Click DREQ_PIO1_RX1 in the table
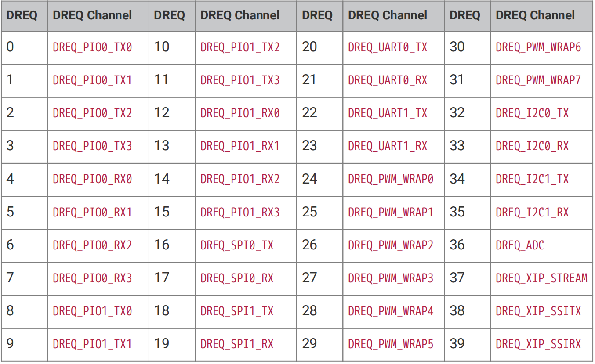The height and width of the screenshot is (364, 595). [240, 146]
